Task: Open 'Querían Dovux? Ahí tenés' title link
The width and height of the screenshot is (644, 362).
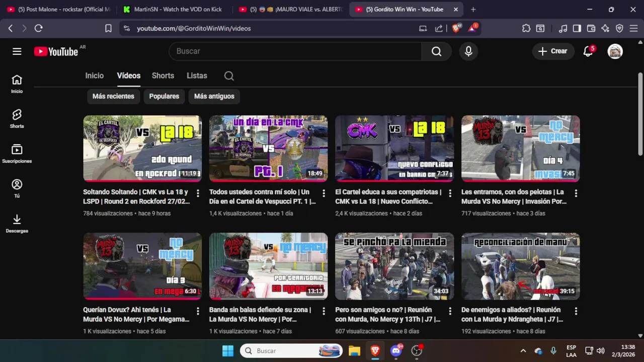Action: pos(136,314)
